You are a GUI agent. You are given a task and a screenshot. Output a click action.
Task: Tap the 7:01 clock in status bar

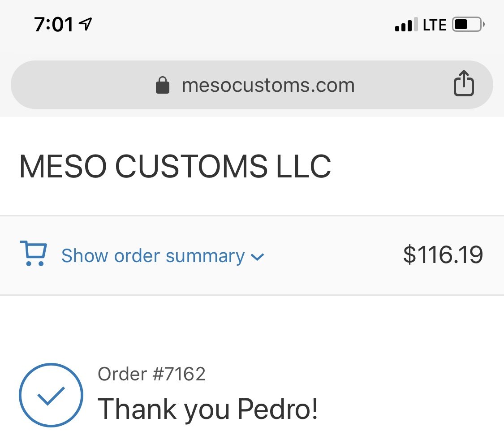(x=54, y=25)
